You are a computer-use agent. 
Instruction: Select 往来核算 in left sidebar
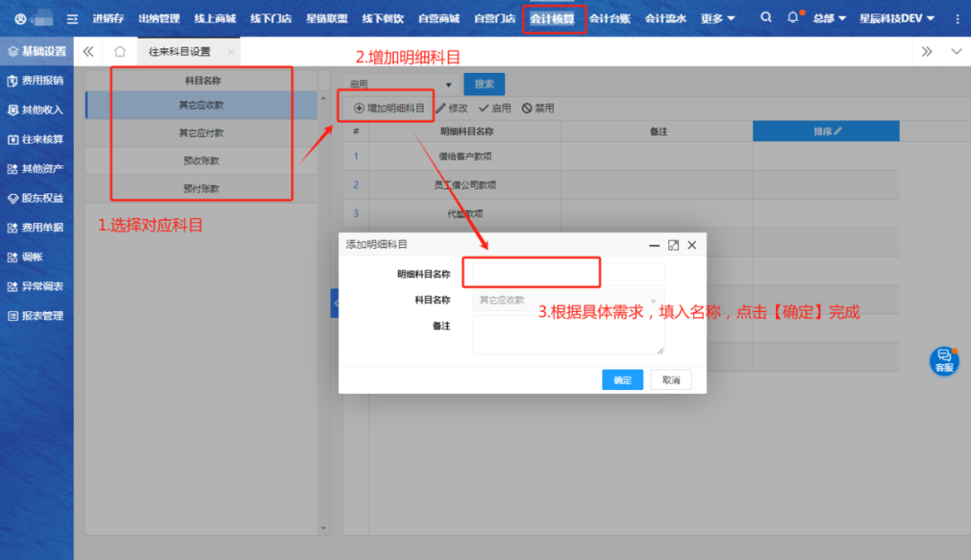(36, 139)
